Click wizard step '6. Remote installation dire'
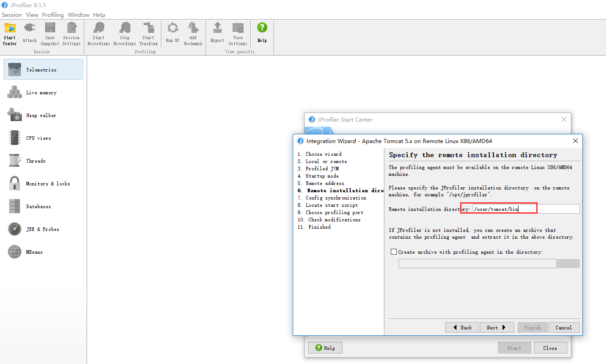This screenshot has height=364, width=606. pyautogui.click(x=341, y=190)
